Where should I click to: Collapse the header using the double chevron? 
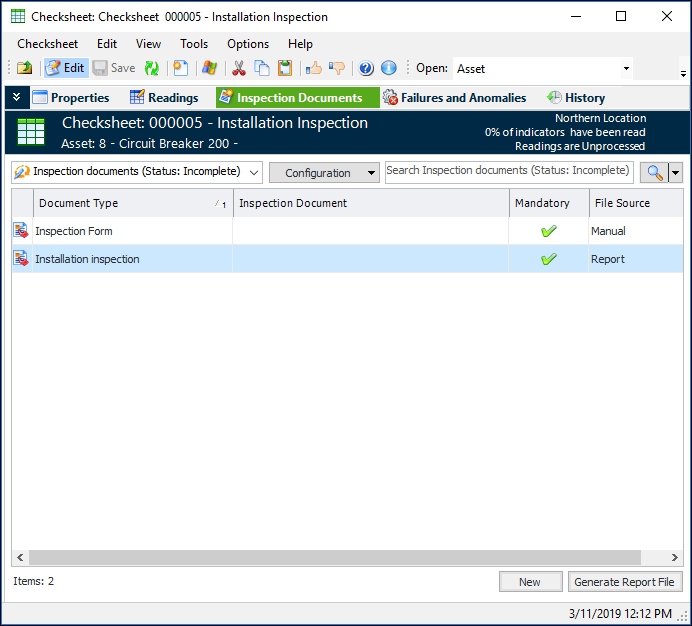click(16, 97)
